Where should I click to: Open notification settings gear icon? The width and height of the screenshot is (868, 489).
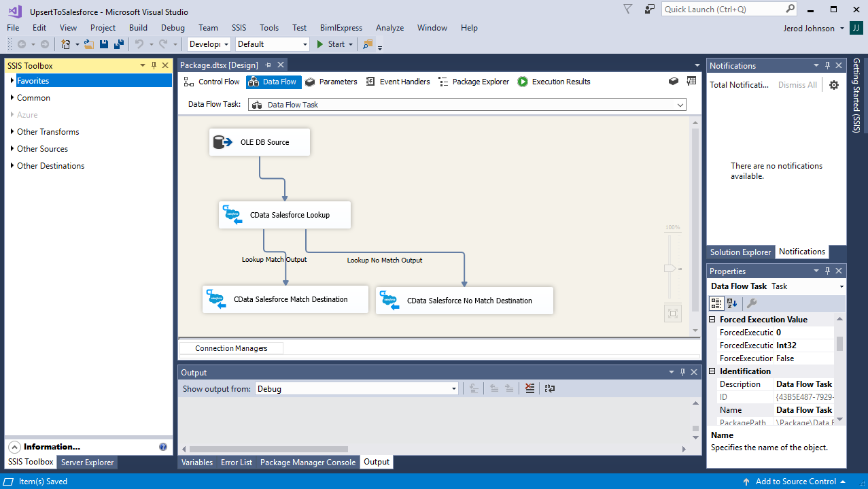[834, 85]
